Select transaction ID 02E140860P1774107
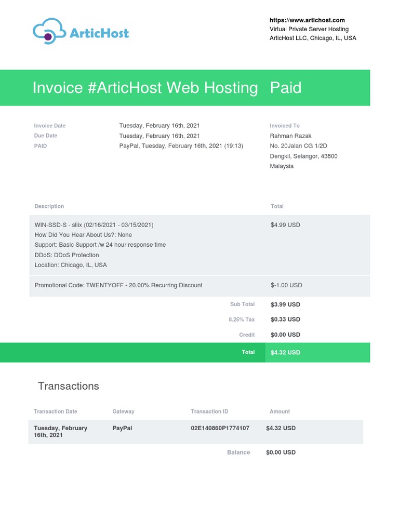The width and height of the screenshot is (399, 532). pyautogui.click(x=220, y=428)
